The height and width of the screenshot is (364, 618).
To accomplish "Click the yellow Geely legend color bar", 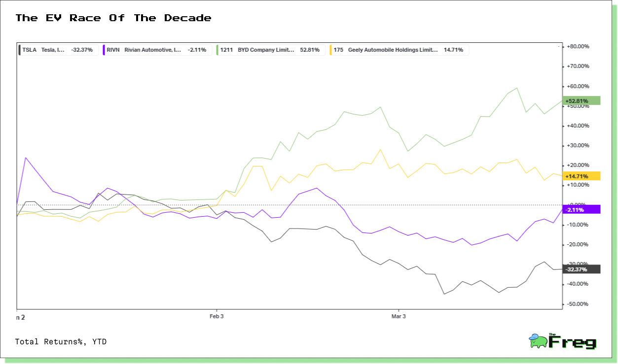I will pyautogui.click(x=331, y=50).
